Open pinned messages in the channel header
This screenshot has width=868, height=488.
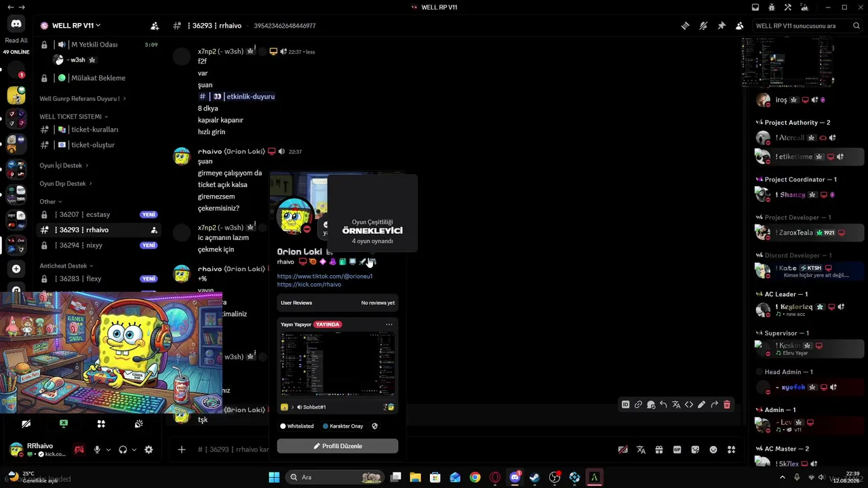pos(722,26)
